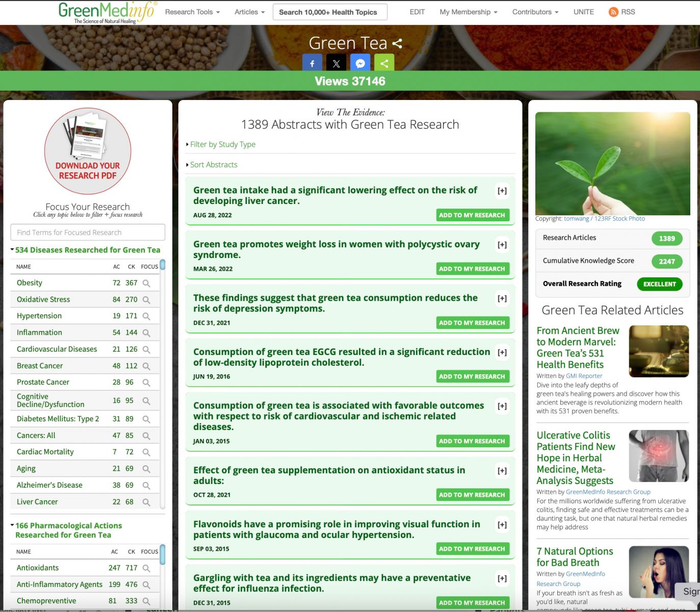700x612 pixels.
Task: Expand [+] on liver cancer abstract
Action: 502,191
